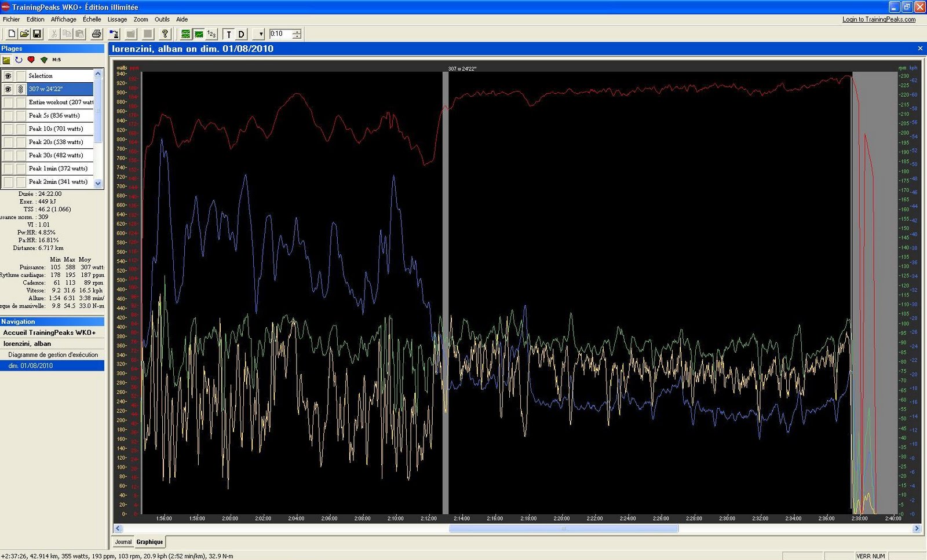Show the Peak 2min range via eye box
This screenshot has width=927, height=560.
(x=8, y=182)
